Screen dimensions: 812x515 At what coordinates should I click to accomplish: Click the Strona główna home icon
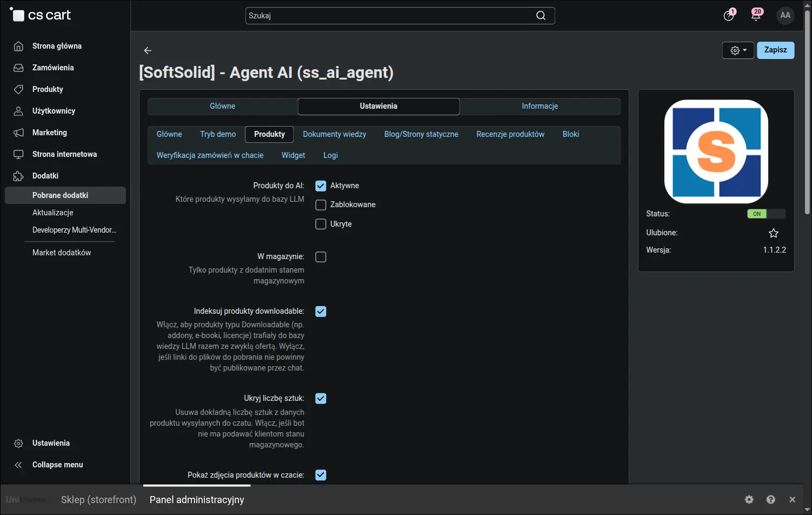click(18, 46)
